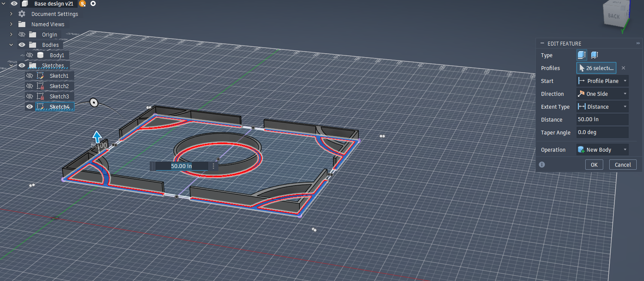The image size is (644, 281).
Task: Click the Sketch3 locked sketch icon
Action: point(40,96)
